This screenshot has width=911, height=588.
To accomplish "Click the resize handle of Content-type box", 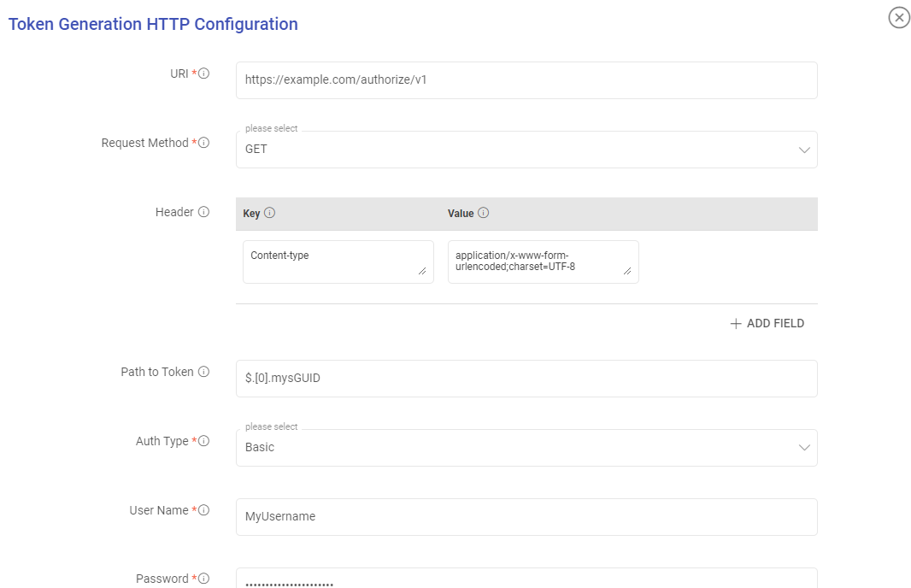I will tap(422, 271).
